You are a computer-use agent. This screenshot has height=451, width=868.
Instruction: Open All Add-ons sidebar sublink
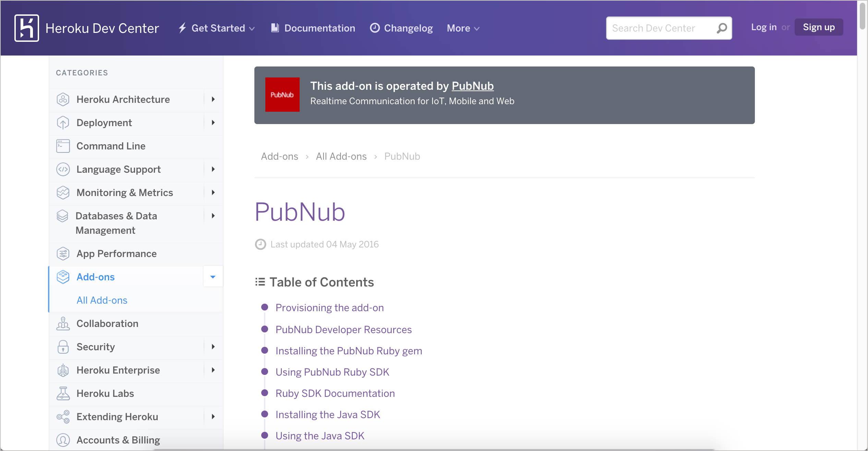[102, 300]
